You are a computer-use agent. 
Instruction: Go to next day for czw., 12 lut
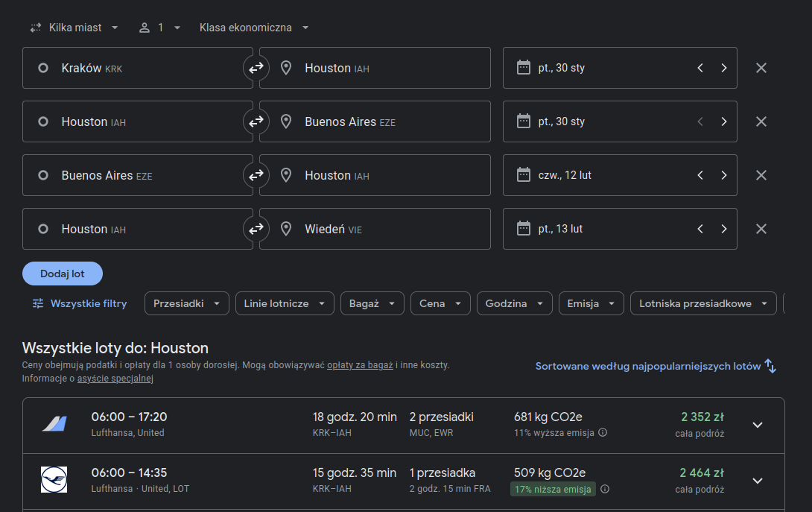(724, 175)
